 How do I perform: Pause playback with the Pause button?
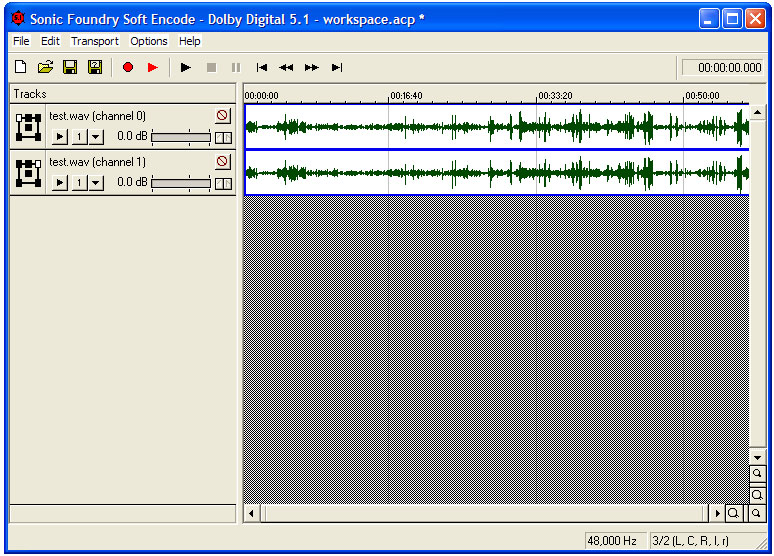[x=236, y=67]
